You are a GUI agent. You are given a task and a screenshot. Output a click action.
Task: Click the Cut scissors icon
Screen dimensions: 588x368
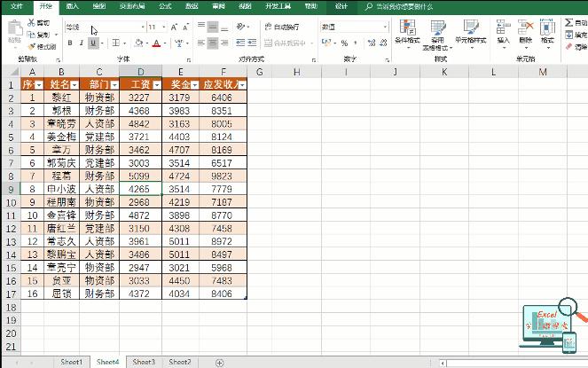(x=32, y=22)
